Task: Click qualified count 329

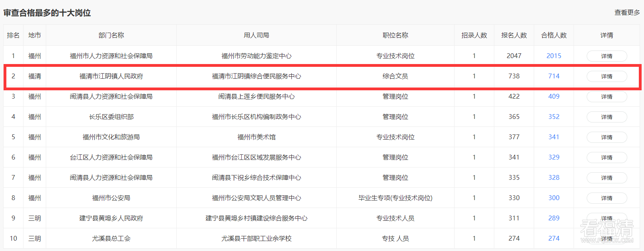Action: point(554,157)
